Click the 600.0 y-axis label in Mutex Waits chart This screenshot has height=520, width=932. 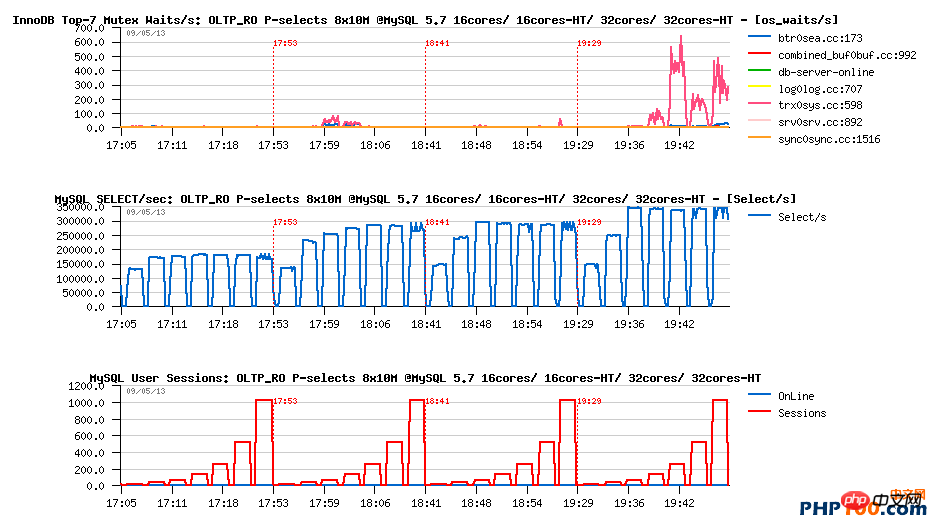pyautogui.click(x=89, y=42)
